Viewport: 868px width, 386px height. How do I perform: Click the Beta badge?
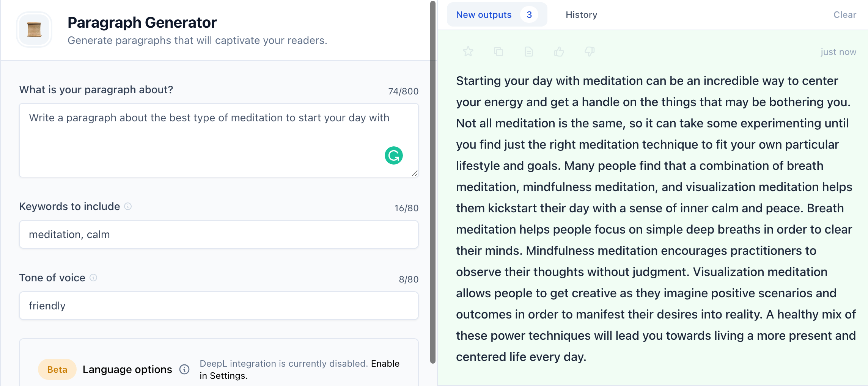(x=57, y=369)
